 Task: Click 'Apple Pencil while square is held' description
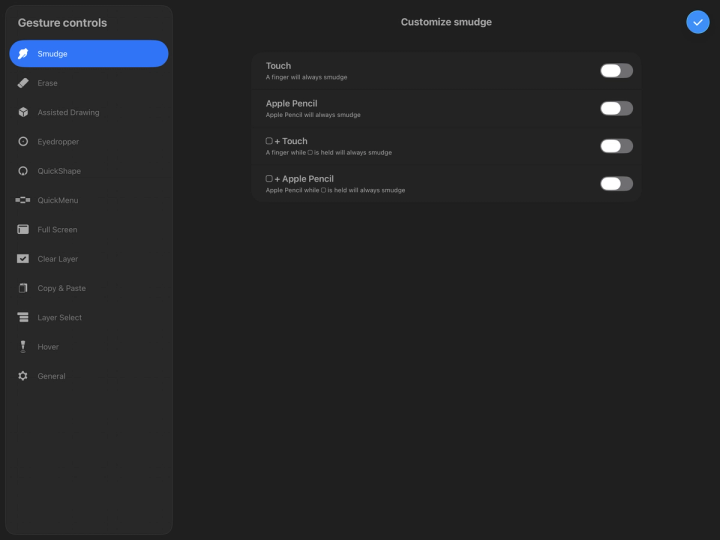[335, 190]
